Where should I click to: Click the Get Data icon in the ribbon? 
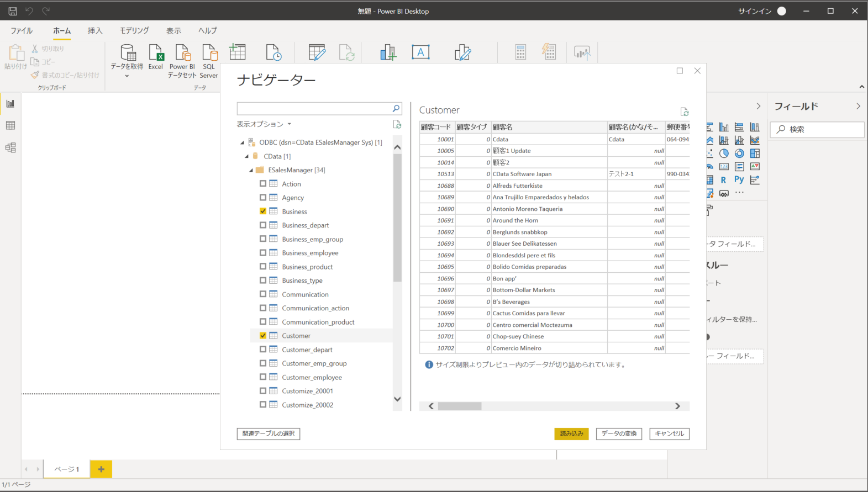128,52
